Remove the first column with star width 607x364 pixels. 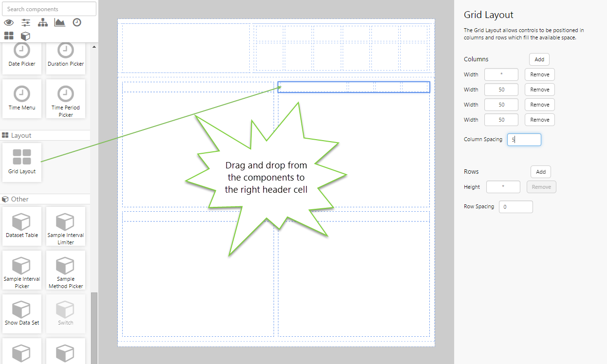pyautogui.click(x=539, y=74)
